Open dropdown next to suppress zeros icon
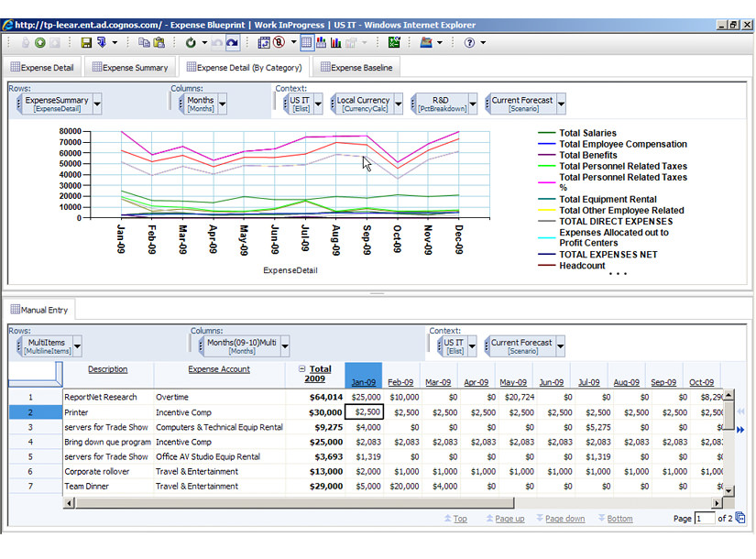The width and height of the screenshot is (756, 559). click(x=293, y=43)
